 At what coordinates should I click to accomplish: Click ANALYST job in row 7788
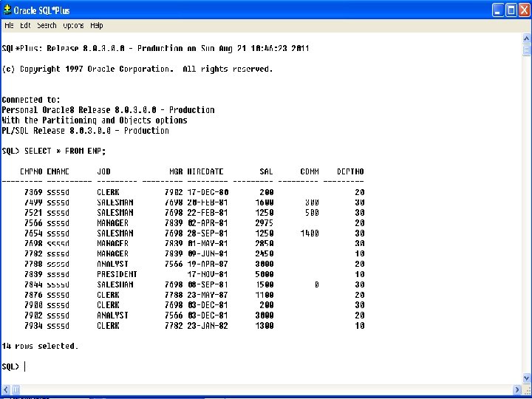click(x=112, y=264)
